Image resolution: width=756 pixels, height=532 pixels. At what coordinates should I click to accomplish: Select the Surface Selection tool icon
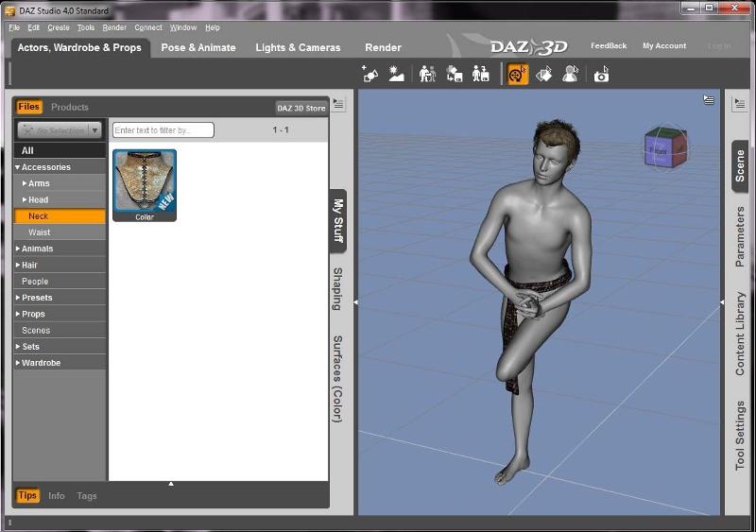point(544,75)
